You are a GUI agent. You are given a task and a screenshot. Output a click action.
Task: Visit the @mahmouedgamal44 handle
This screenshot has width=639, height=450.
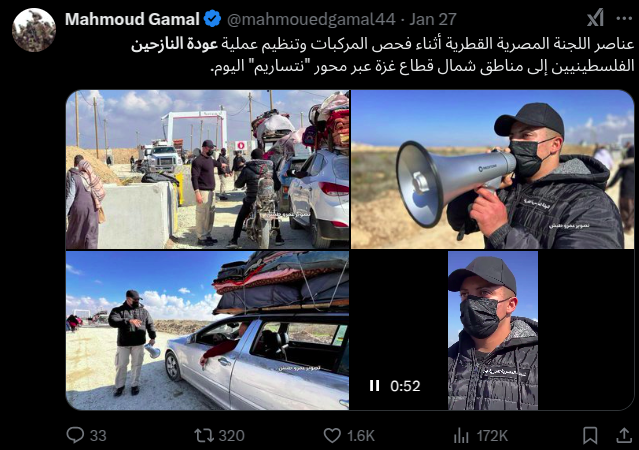click(x=311, y=19)
